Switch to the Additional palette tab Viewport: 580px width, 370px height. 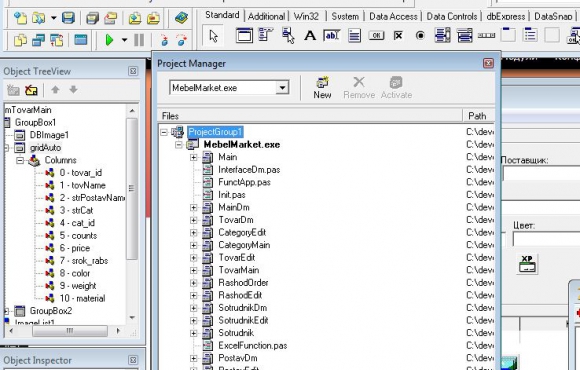[x=266, y=16]
